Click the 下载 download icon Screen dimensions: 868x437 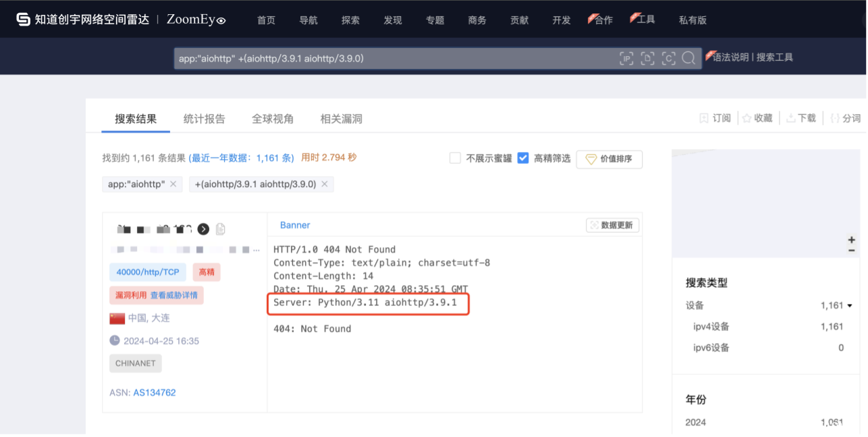(x=790, y=118)
